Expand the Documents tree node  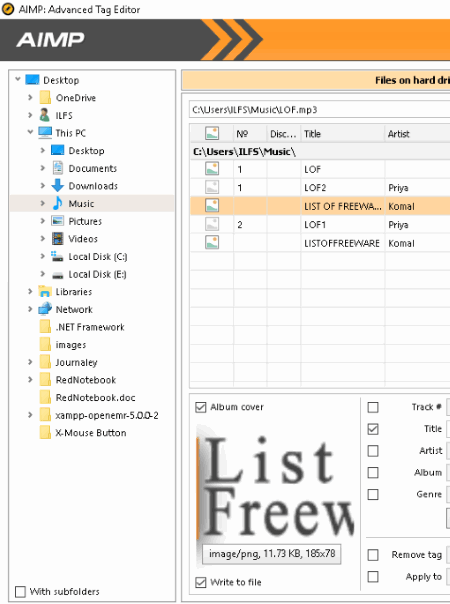click(x=43, y=168)
